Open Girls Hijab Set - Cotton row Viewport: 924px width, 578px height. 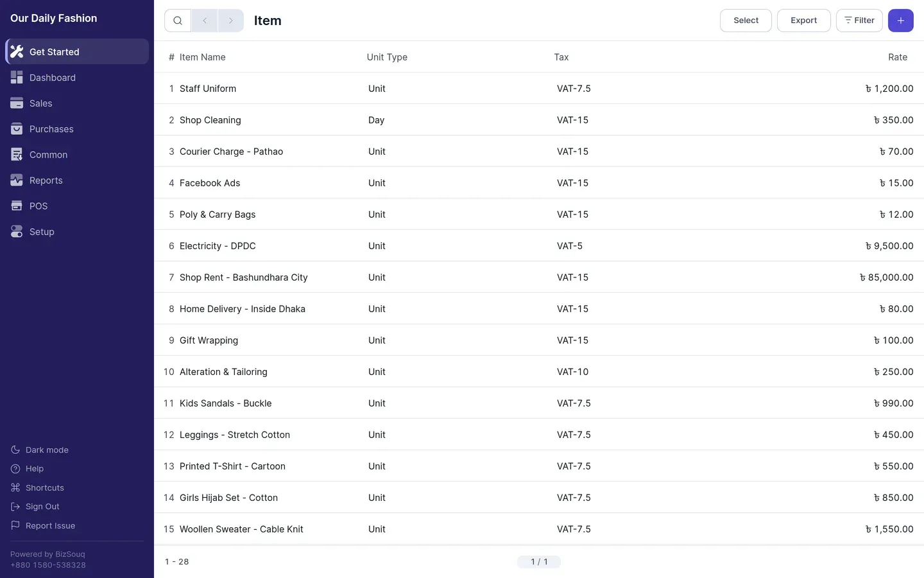[539, 498]
